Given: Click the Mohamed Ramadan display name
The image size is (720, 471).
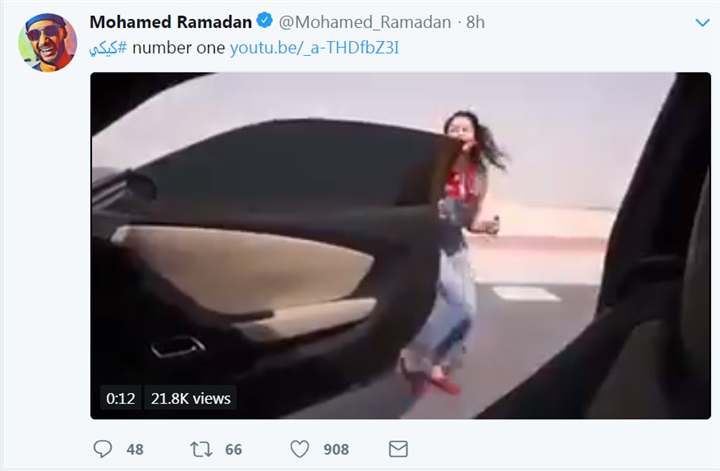Looking at the screenshot, I should pos(170,22).
